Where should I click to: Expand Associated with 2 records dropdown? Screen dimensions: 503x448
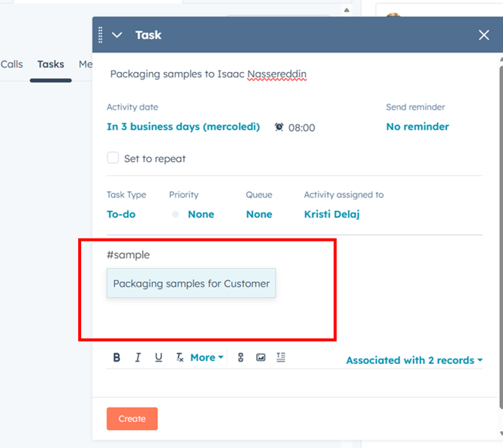pos(414,360)
